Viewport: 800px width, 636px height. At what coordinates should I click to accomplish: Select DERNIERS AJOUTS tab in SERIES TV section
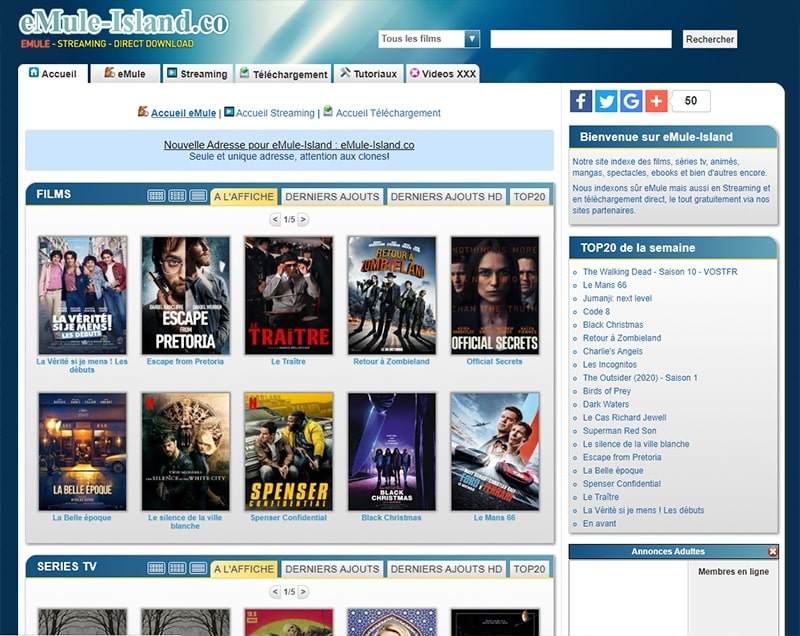tap(332, 569)
